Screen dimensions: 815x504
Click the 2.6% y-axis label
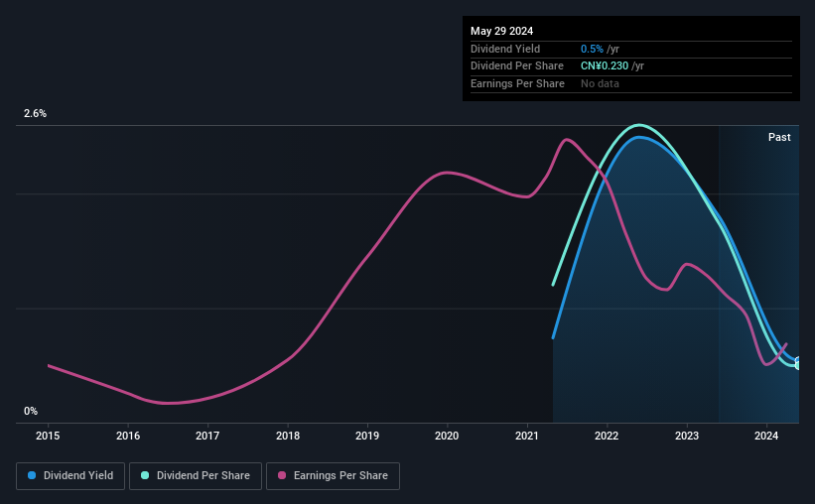pos(36,113)
